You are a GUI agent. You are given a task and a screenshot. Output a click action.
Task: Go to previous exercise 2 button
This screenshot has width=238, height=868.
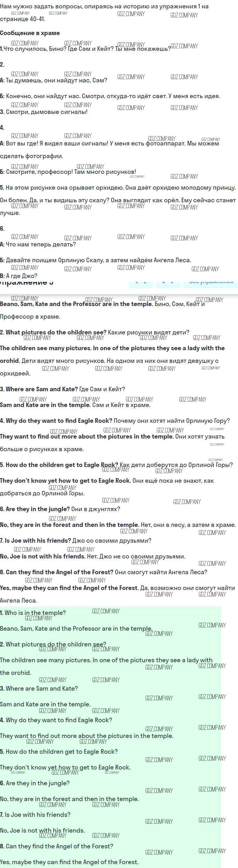coord(141,283)
